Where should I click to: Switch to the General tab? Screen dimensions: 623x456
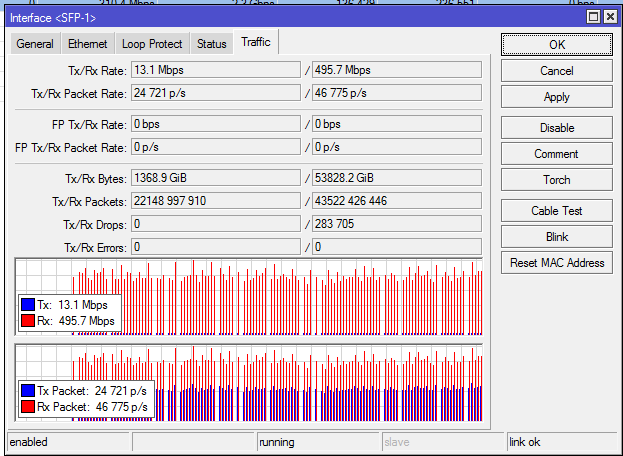[35, 44]
